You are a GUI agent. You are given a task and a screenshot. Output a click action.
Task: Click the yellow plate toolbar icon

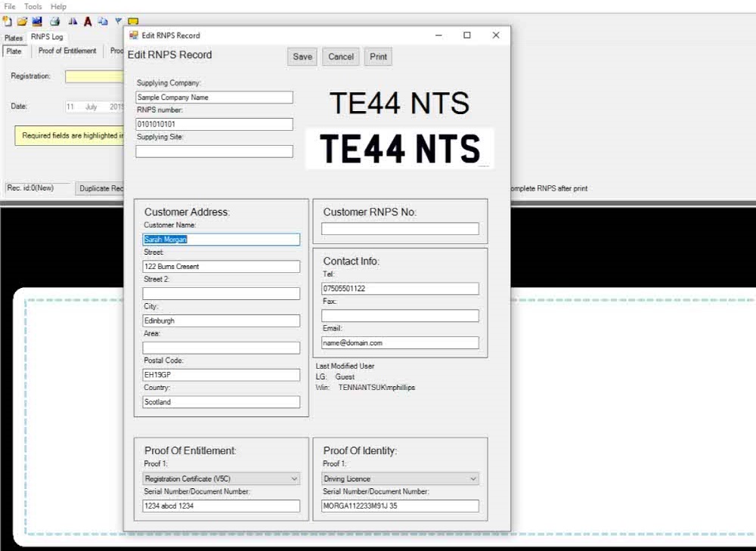[x=133, y=21]
